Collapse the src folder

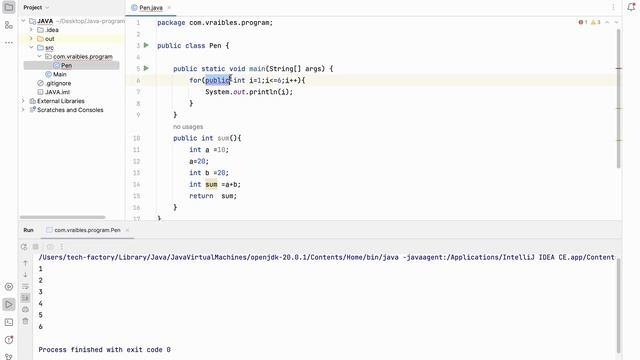point(31,48)
